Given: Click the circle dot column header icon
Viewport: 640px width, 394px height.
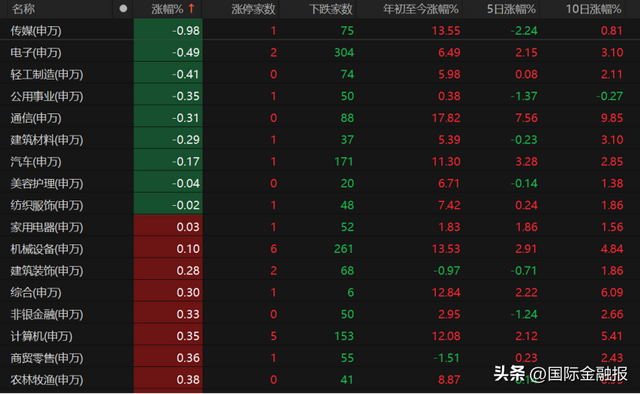Looking at the screenshot, I should [x=123, y=9].
